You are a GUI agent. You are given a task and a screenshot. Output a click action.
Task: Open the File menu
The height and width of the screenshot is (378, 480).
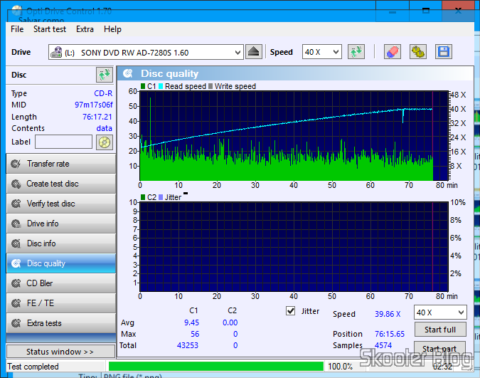click(x=17, y=29)
